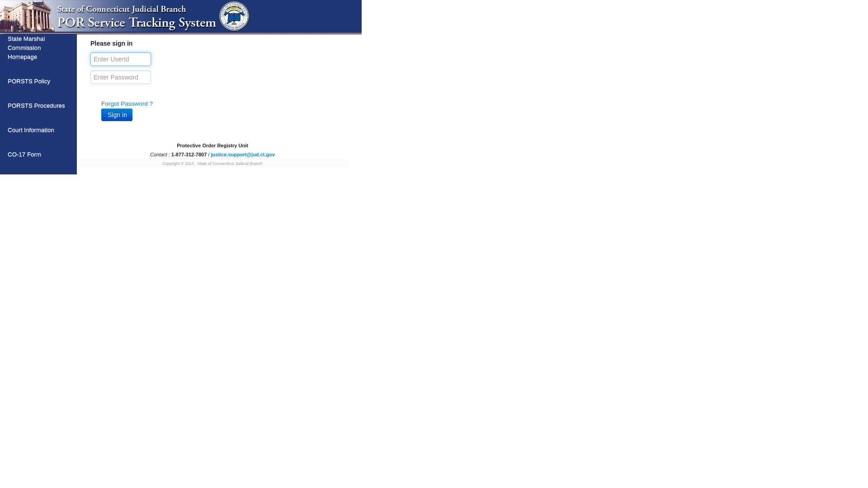
Task: Click the POR Service Tracking System header icon
Action: pos(234,16)
